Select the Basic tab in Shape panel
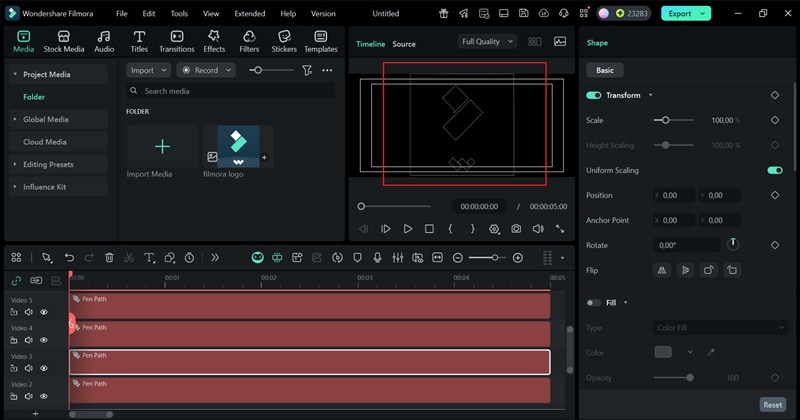800x420 pixels. click(x=605, y=70)
